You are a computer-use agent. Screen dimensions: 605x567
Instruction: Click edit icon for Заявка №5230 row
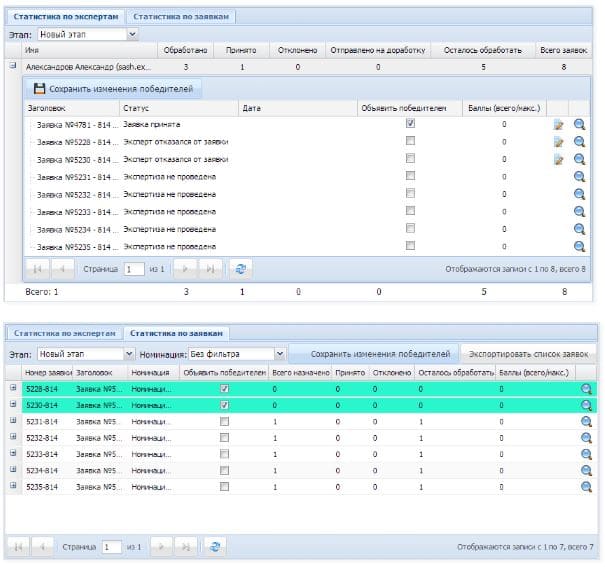point(559,159)
